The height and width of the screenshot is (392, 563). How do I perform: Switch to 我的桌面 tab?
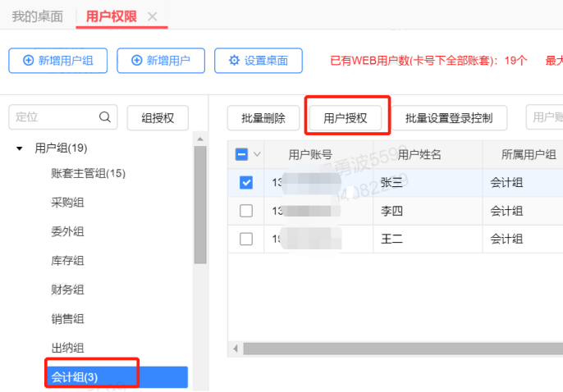pos(38,16)
